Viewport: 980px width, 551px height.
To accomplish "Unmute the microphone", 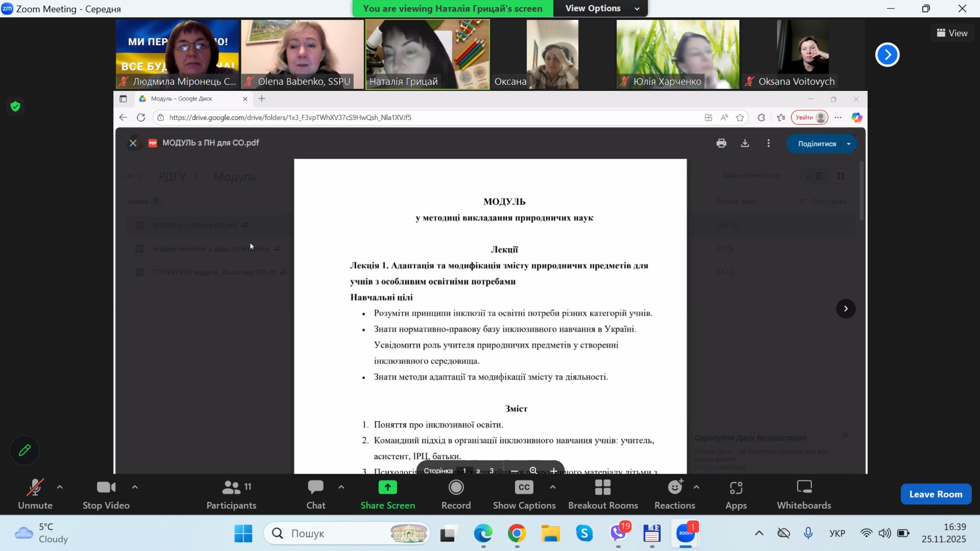I will (35, 494).
